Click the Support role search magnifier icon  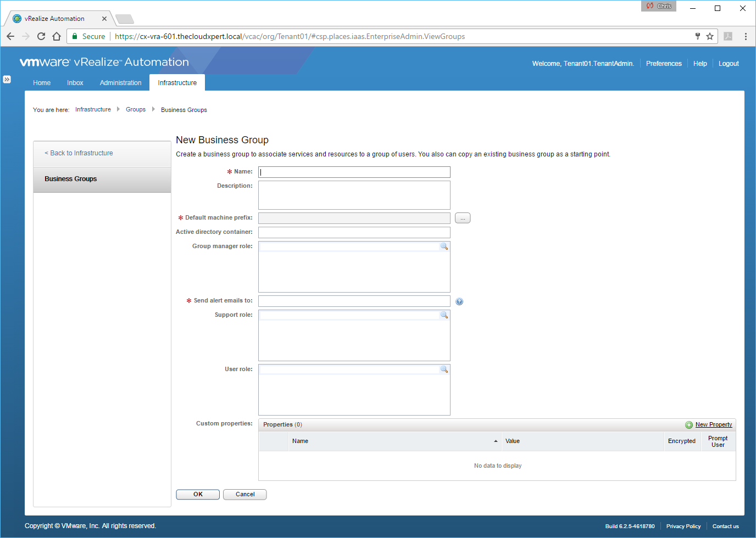(x=444, y=315)
